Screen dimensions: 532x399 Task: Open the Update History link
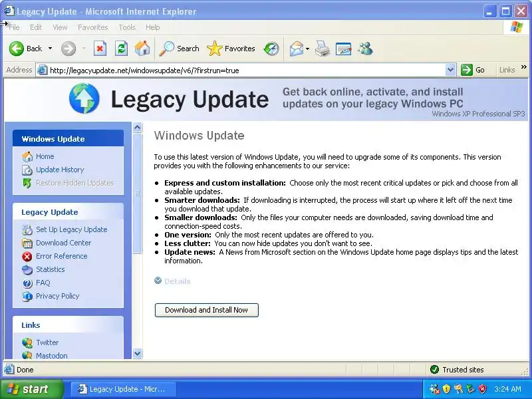click(x=60, y=170)
